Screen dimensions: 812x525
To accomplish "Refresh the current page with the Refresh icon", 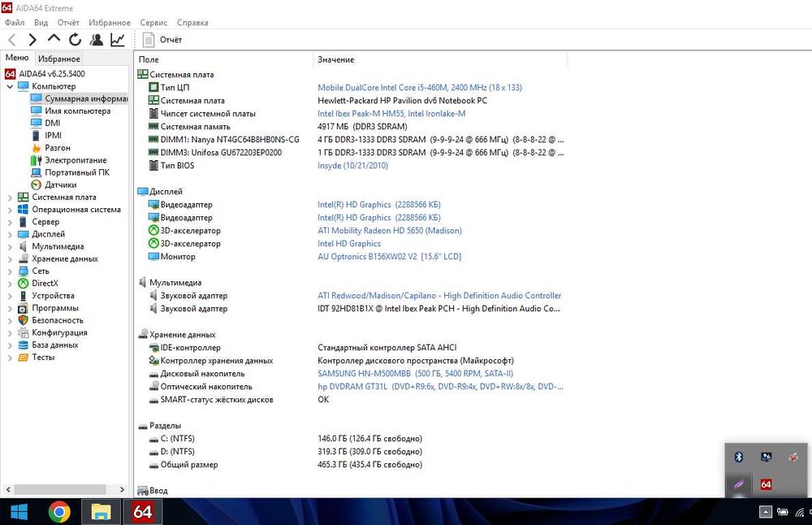I will (75, 39).
